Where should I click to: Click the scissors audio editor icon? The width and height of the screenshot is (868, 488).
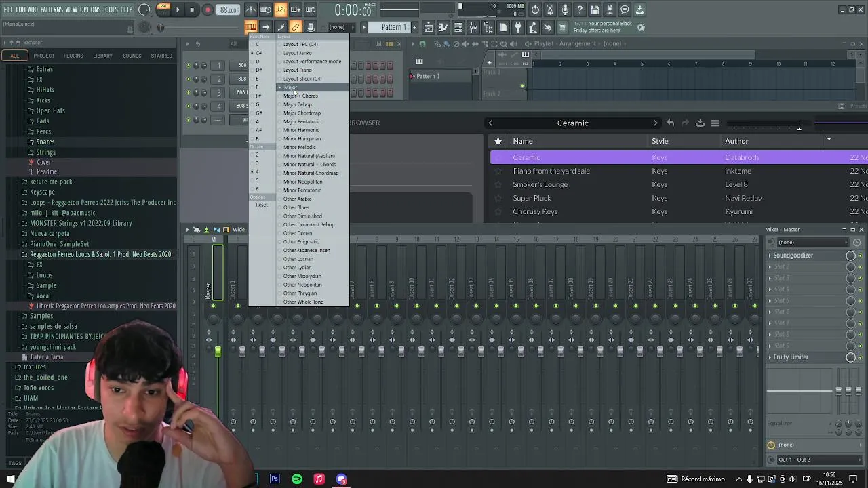tap(550, 9)
